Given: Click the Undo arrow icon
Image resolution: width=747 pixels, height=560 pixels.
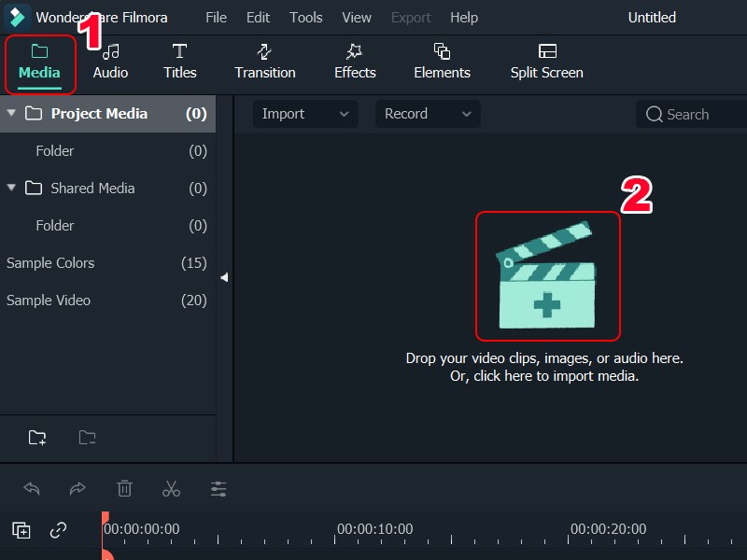Looking at the screenshot, I should [32, 488].
